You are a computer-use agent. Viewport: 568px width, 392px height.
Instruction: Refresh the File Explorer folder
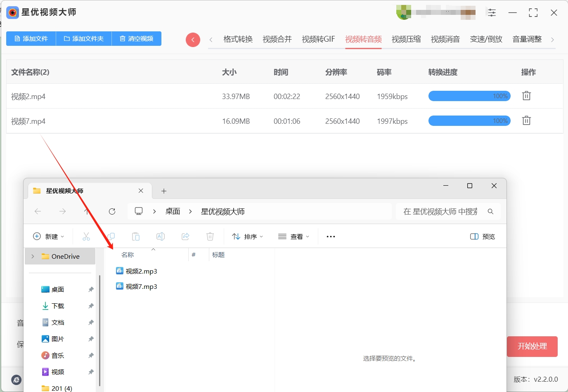point(112,211)
